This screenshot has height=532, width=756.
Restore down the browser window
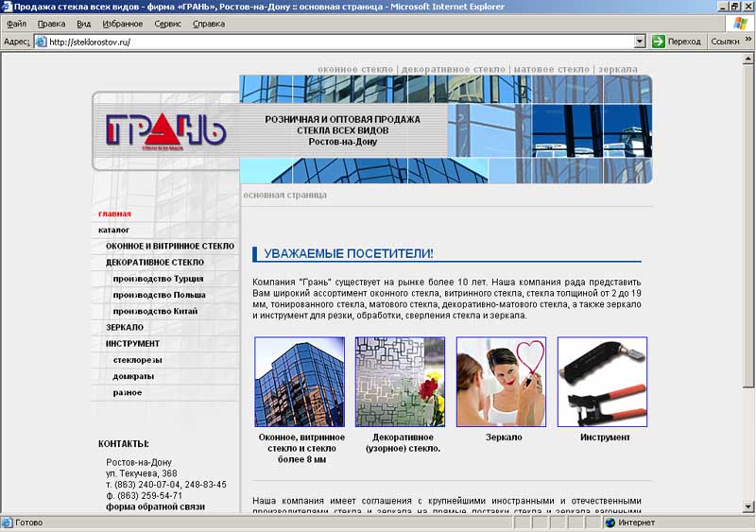point(735,7)
